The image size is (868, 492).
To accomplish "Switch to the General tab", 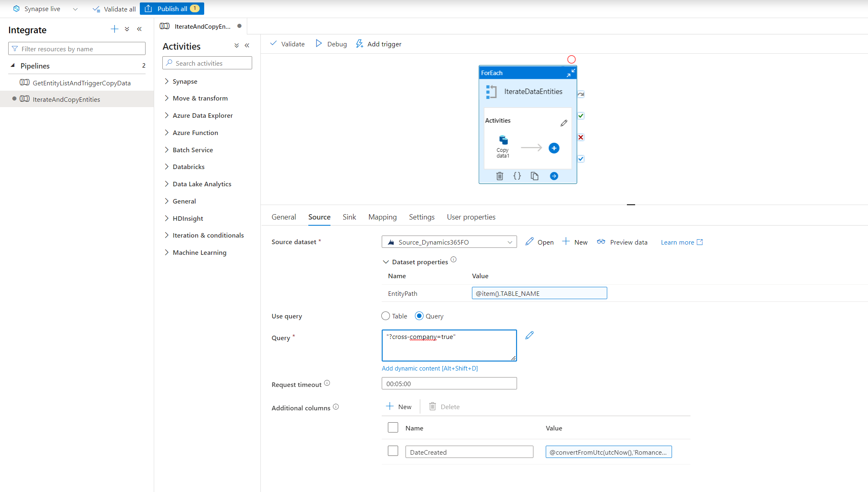I will point(284,217).
